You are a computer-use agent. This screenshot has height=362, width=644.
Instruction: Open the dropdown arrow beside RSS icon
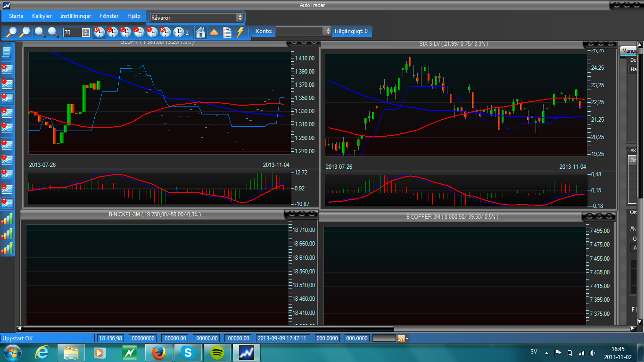[x=407, y=338]
